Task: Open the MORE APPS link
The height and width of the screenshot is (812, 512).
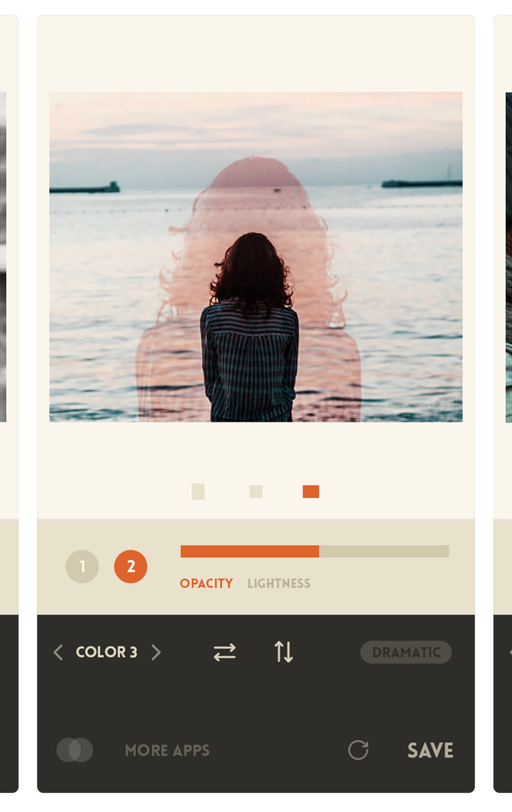Action: 167,750
